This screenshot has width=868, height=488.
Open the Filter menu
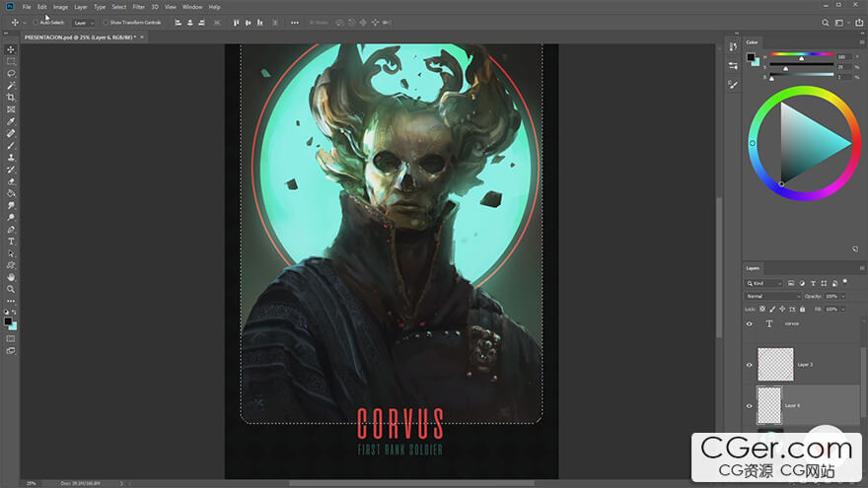click(x=138, y=7)
